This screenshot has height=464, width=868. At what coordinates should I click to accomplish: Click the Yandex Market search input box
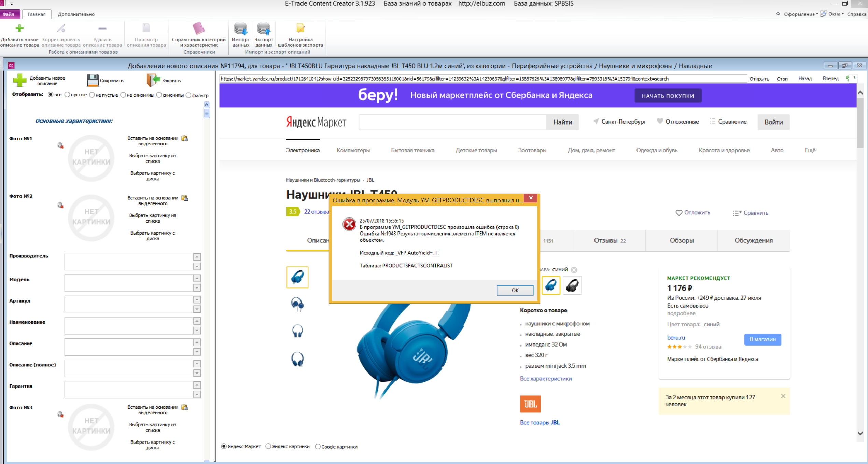click(452, 122)
